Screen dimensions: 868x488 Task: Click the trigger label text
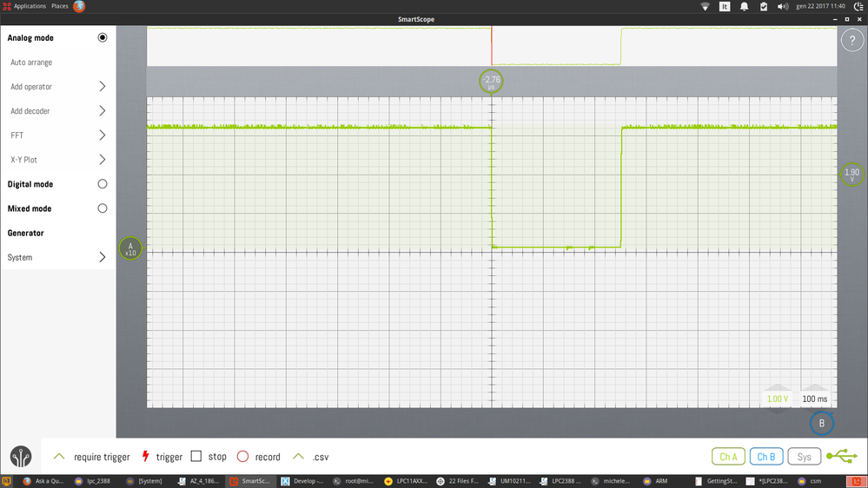pos(169,457)
